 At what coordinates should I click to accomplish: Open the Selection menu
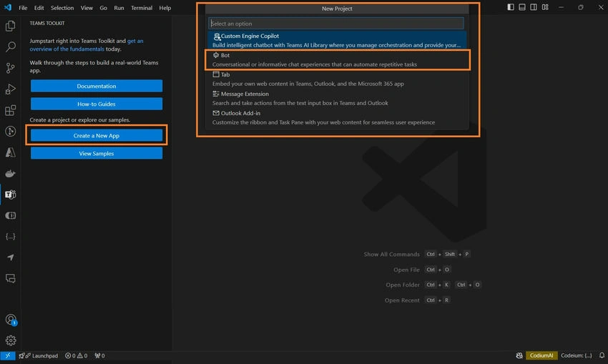pyautogui.click(x=62, y=8)
